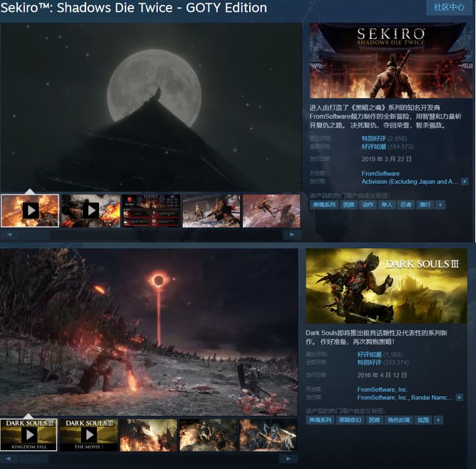The width and height of the screenshot is (476, 469).
Task: Select the 潜行 tag
Action: 425,205
